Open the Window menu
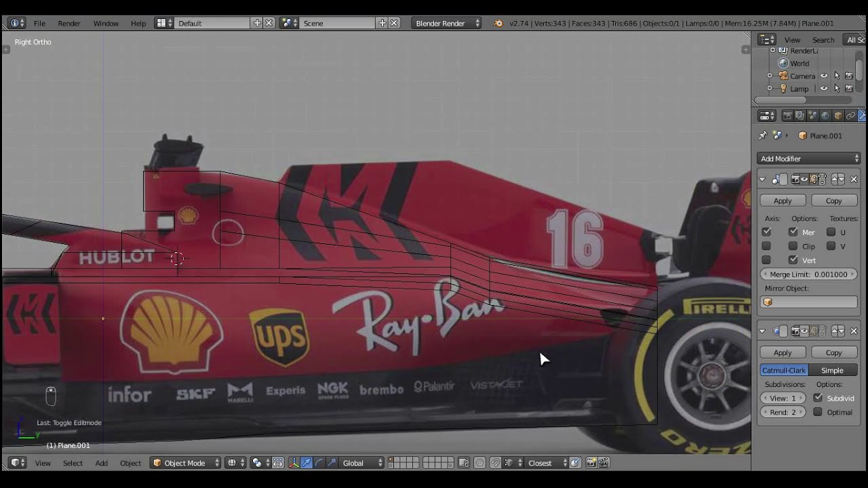 pos(106,23)
